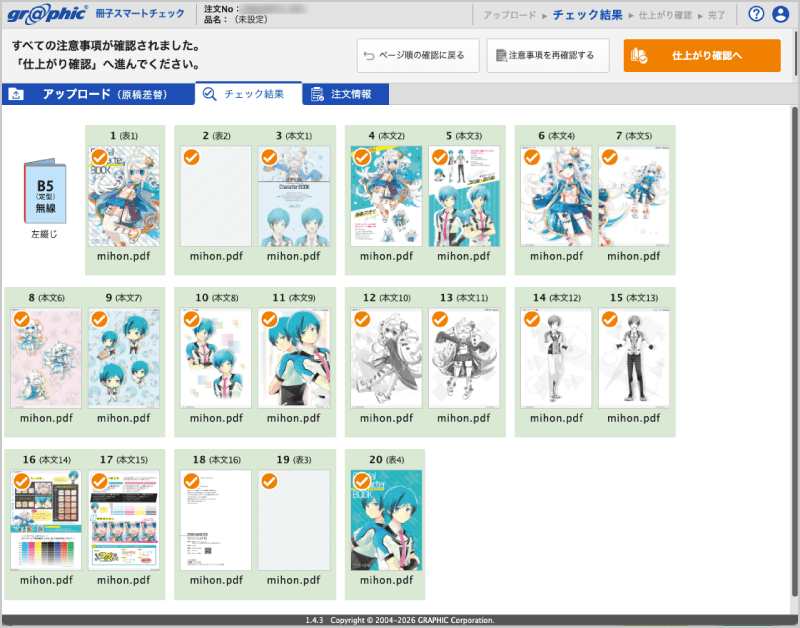The width and height of the screenshot is (800, 628).
Task: Select page 3 (本文1) thumbnail
Action: pyautogui.click(x=294, y=196)
